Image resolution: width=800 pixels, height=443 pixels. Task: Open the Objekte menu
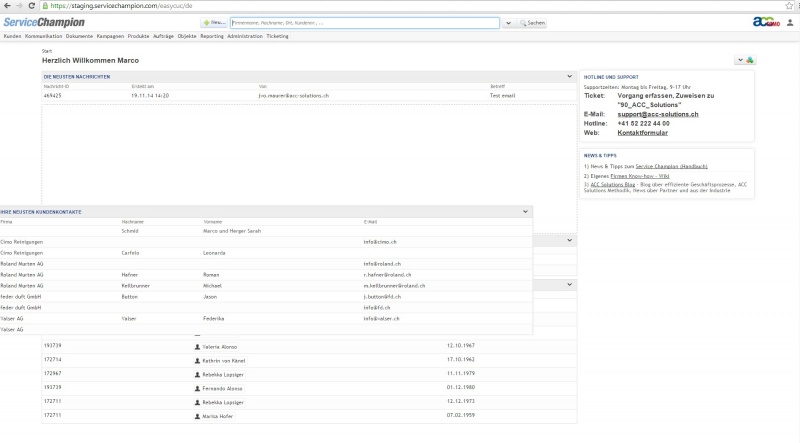click(187, 36)
